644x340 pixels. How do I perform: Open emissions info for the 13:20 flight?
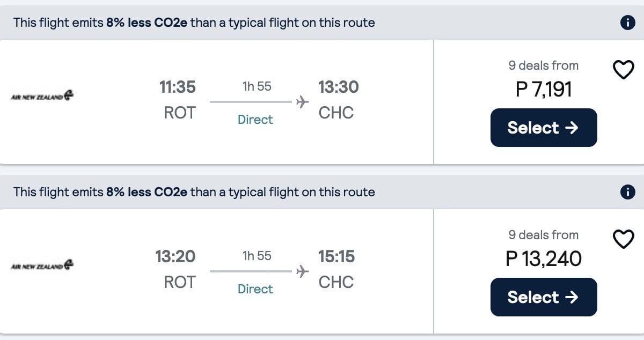[x=626, y=192]
